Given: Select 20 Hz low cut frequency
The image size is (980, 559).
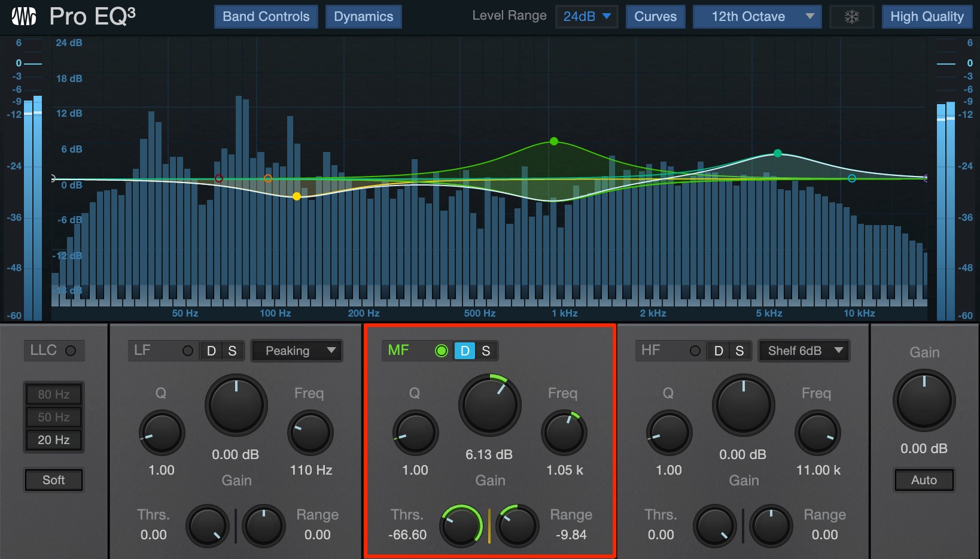Looking at the screenshot, I should point(54,440).
